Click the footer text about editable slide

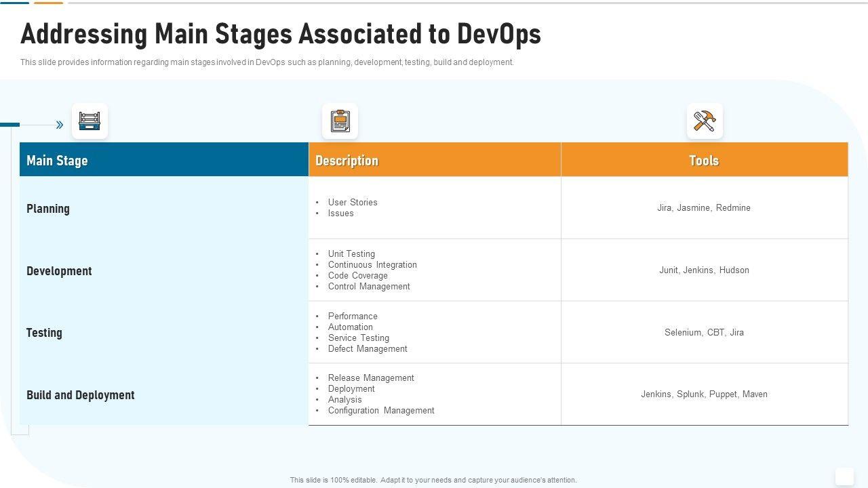pos(433,480)
